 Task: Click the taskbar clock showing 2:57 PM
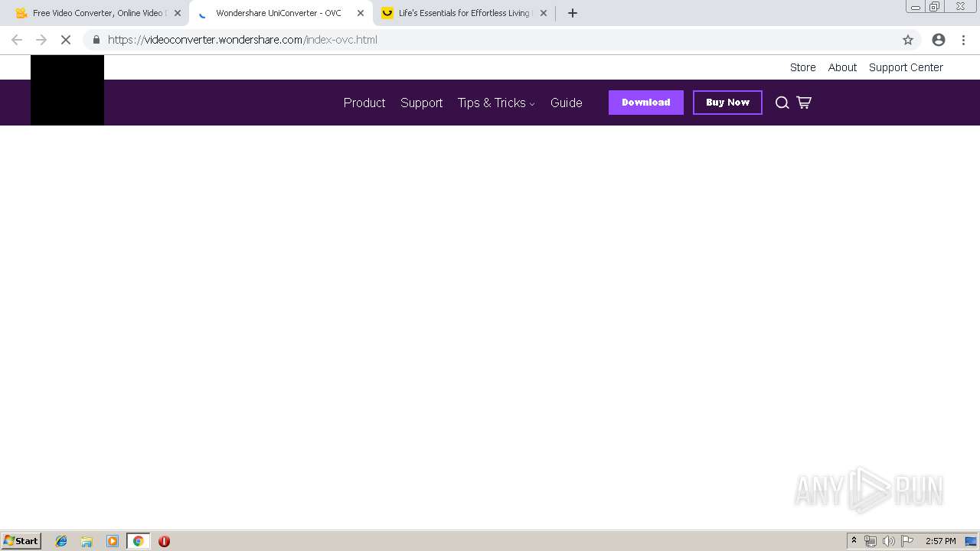pos(940,541)
